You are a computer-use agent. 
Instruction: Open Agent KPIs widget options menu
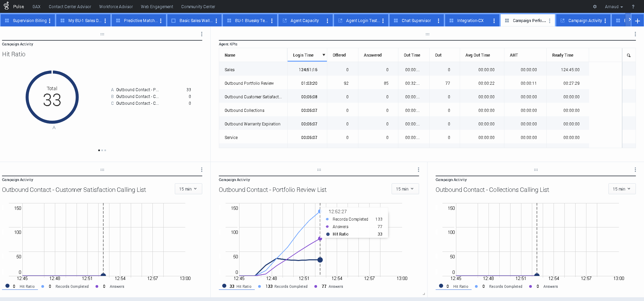pyautogui.click(x=635, y=34)
